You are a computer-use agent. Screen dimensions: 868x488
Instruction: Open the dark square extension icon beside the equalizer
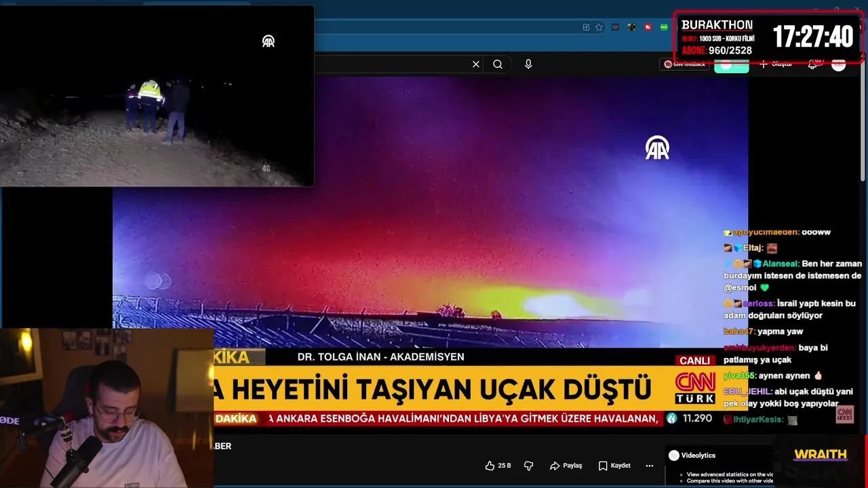(631, 27)
